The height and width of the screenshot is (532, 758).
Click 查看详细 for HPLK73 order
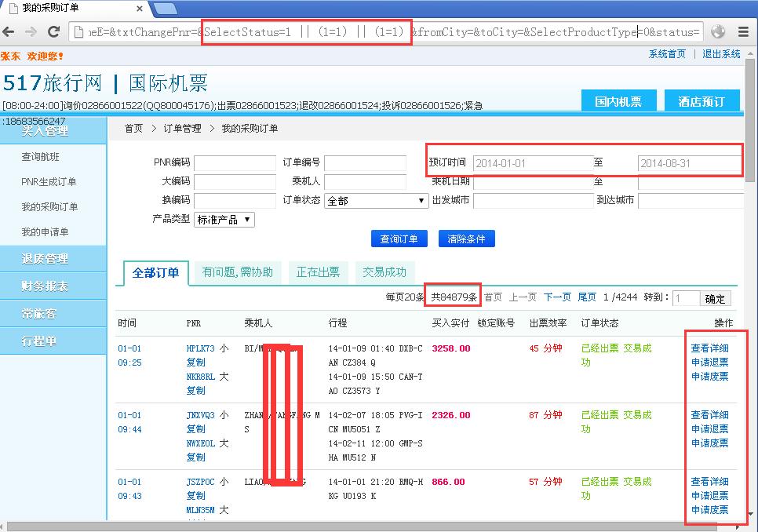(709, 348)
